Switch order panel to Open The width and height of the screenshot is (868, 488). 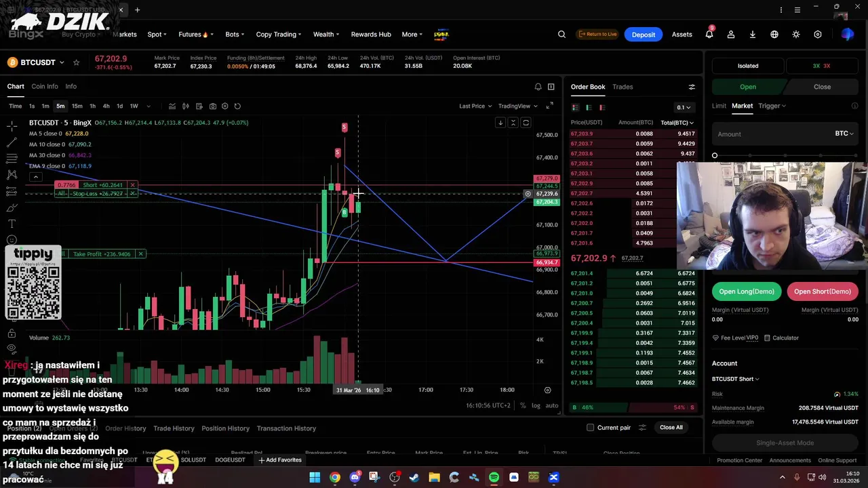pos(748,87)
